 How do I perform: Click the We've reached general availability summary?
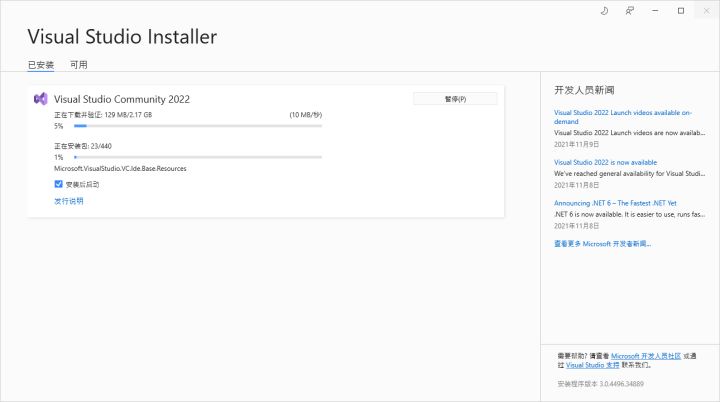point(630,174)
